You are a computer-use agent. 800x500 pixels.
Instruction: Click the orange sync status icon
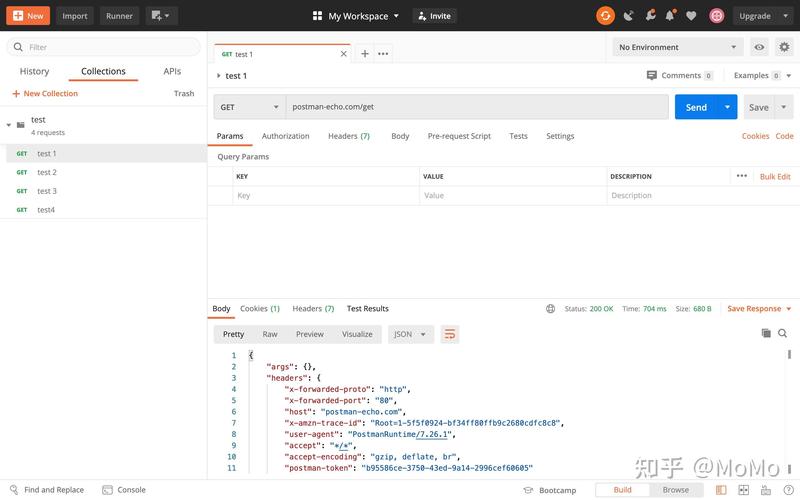tap(605, 16)
